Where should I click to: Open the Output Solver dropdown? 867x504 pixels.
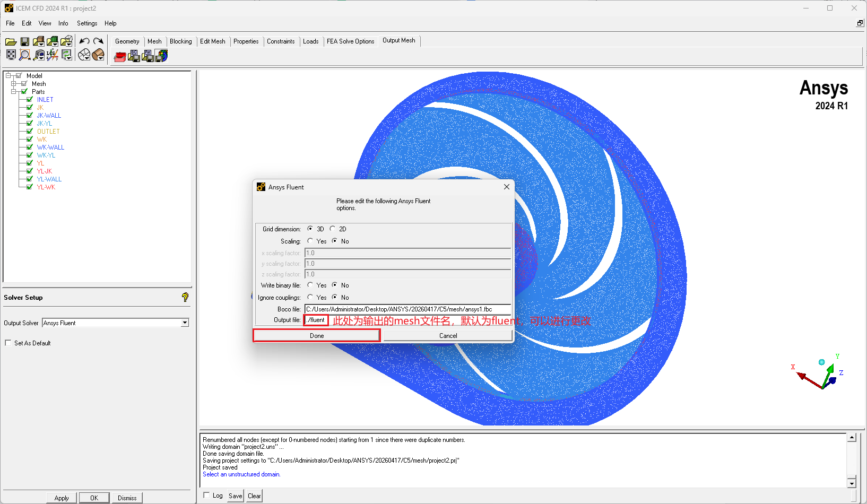tap(185, 323)
